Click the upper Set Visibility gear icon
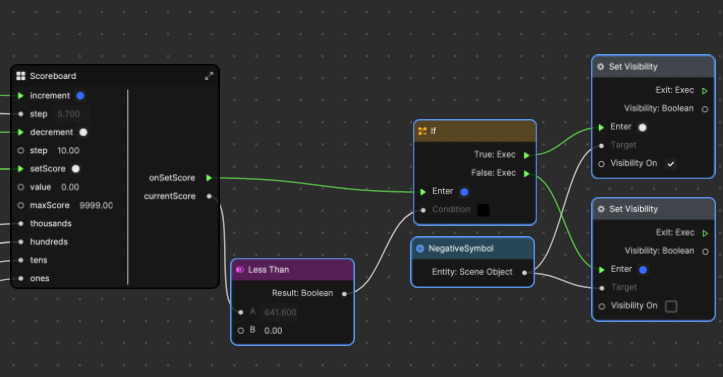 coord(600,67)
